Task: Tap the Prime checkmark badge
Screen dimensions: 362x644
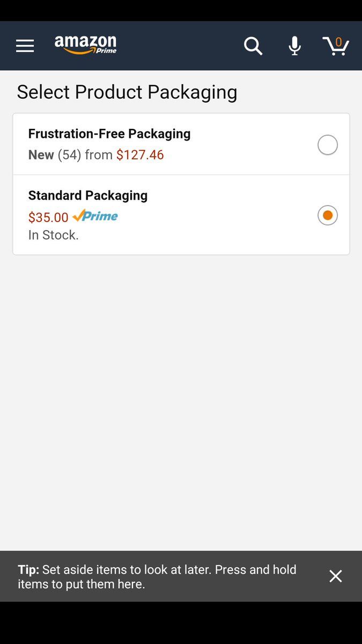Action: [95, 216]
